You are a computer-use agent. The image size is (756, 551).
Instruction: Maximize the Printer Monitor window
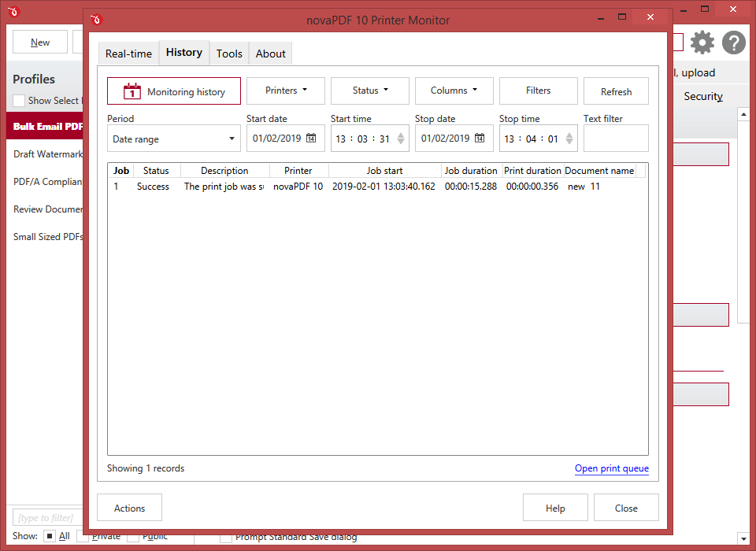[x=622, y=17]
